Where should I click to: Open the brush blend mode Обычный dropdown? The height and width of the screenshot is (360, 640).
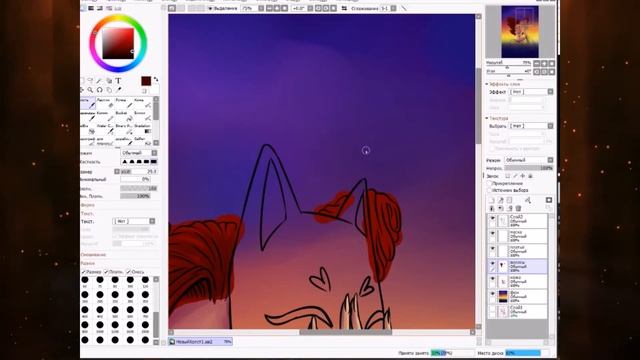[139, 153]
